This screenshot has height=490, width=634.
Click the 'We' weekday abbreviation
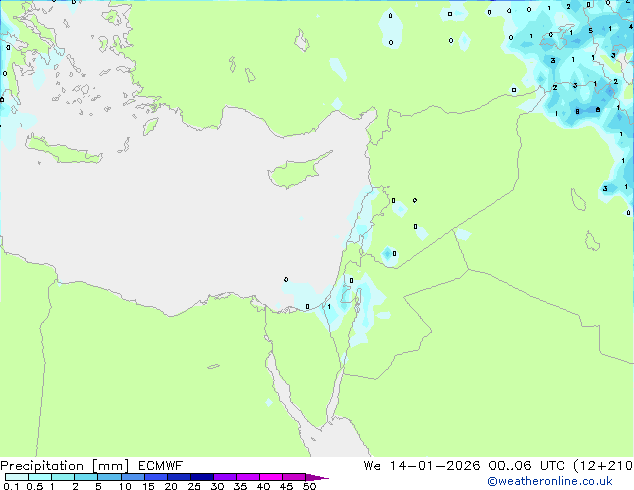372,466
